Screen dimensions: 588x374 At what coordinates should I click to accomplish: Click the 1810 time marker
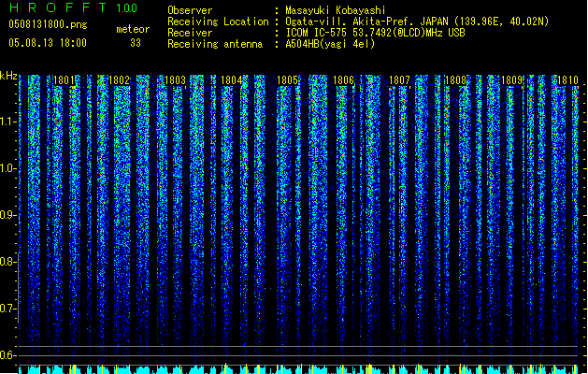567,80
